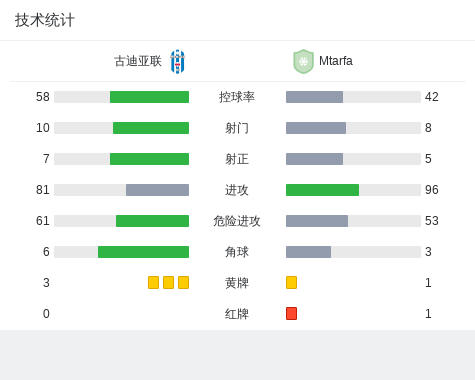Click the 技术统计 section heading

click(x=45, y=20)
